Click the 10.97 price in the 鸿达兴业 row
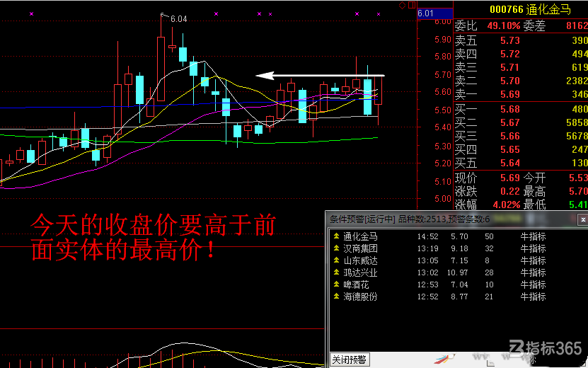This screenshot has width=588, height=368. pos(458,272)
